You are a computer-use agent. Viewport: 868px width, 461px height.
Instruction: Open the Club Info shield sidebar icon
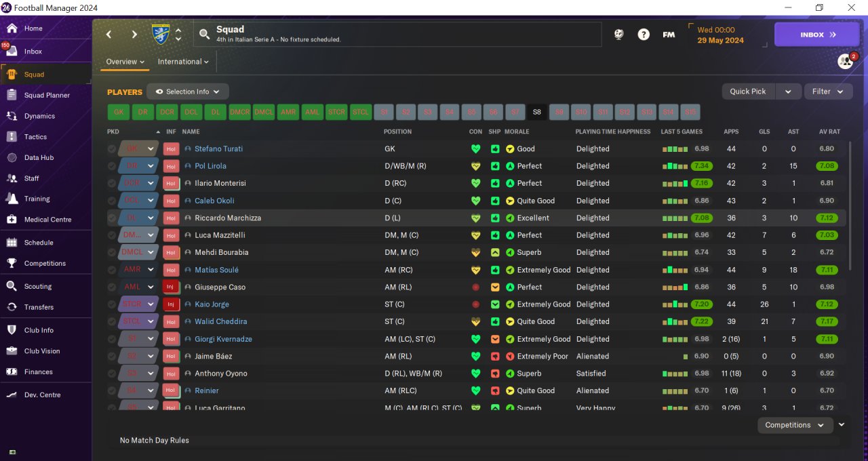12,330
